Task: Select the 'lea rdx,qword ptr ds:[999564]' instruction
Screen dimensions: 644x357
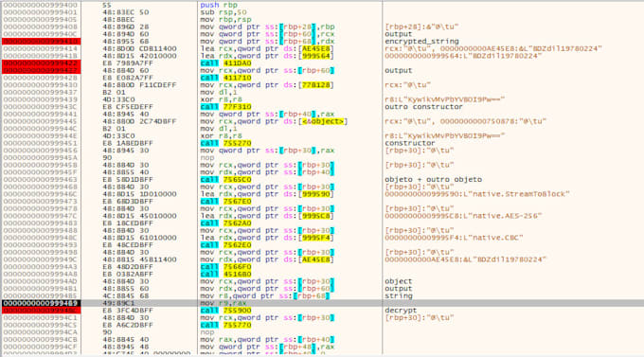Action: pos(267,56)
